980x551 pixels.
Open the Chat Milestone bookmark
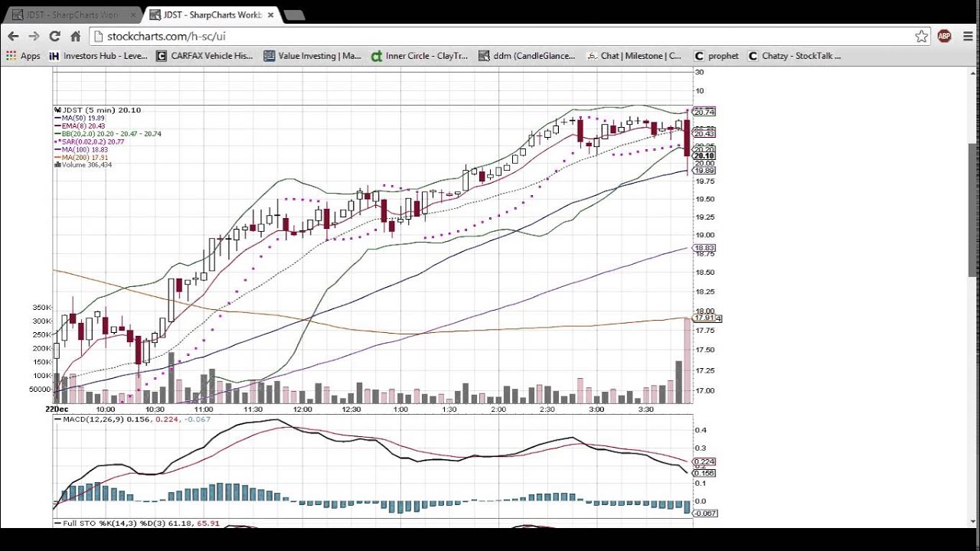click(x=634, y=56)
